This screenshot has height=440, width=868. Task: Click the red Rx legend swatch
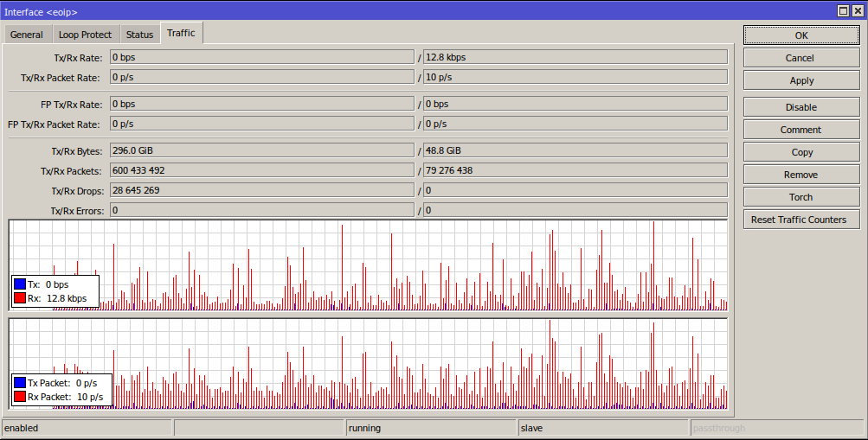(20, 298)
